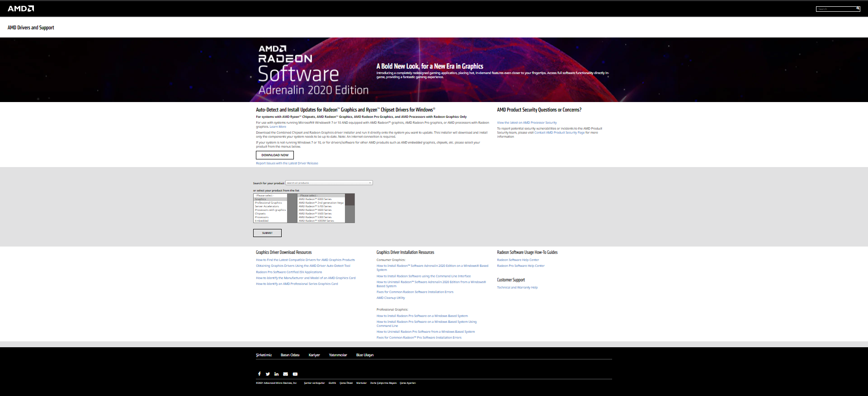This screenshot has width=868, height=396.
Task: Open 'Uninstall Radeon Software Adrenalin 2020 Edition' link
Action: click(x=431, y=284)
